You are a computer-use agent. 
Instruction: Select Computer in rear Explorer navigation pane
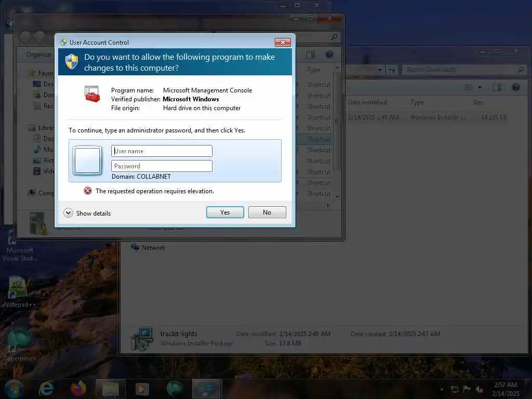click(42, 193)
